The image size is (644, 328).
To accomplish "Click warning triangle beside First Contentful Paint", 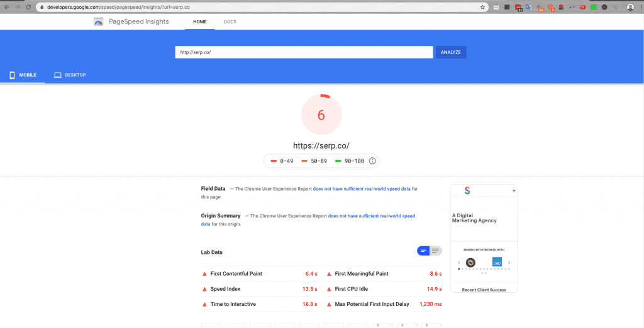I will [x=204, y=274].
